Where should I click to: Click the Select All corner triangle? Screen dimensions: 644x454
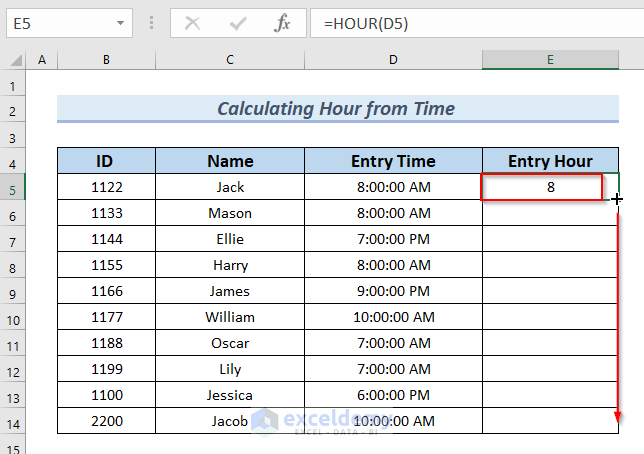click(x=15, y=61)
